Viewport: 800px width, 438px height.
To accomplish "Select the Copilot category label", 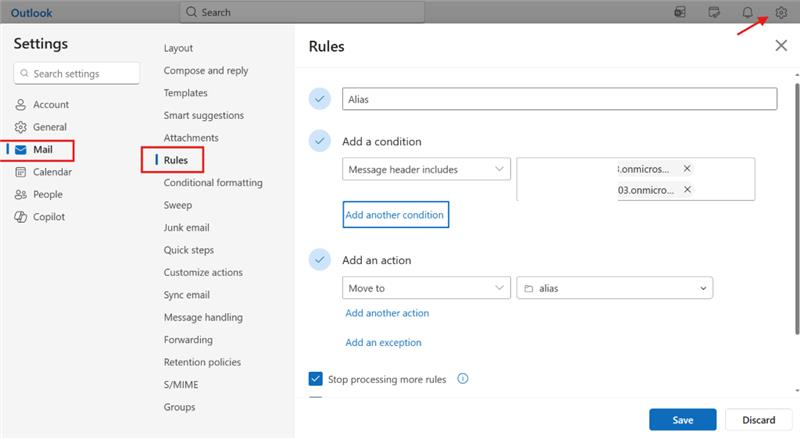I will 48,217.
